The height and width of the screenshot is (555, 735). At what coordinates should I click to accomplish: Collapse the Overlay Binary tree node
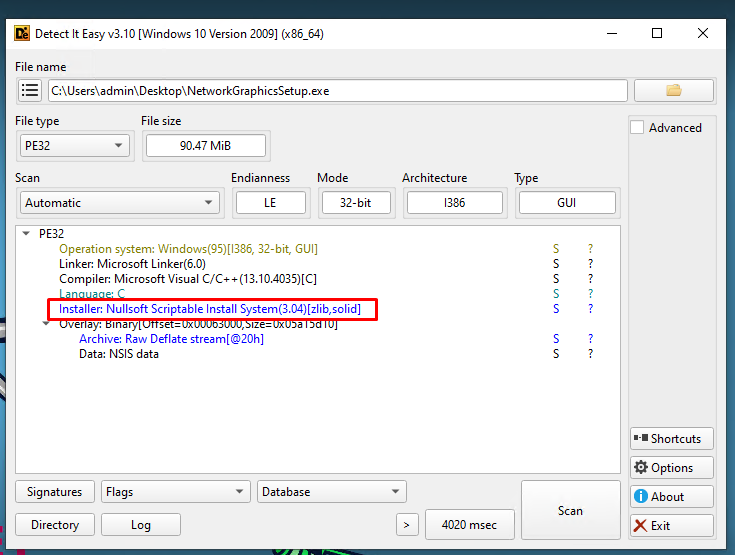pyautogui.click(x=46, y=323)
